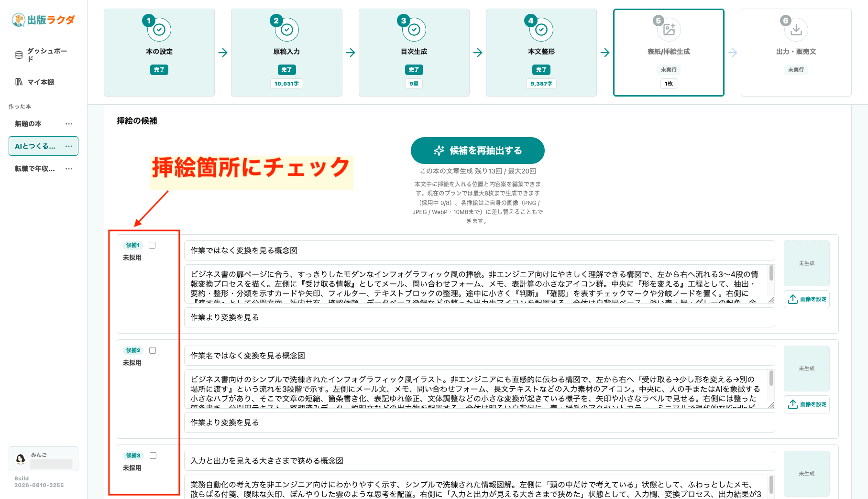
Task: Check the 候補2 adoption checkbox
Action: 153,350
